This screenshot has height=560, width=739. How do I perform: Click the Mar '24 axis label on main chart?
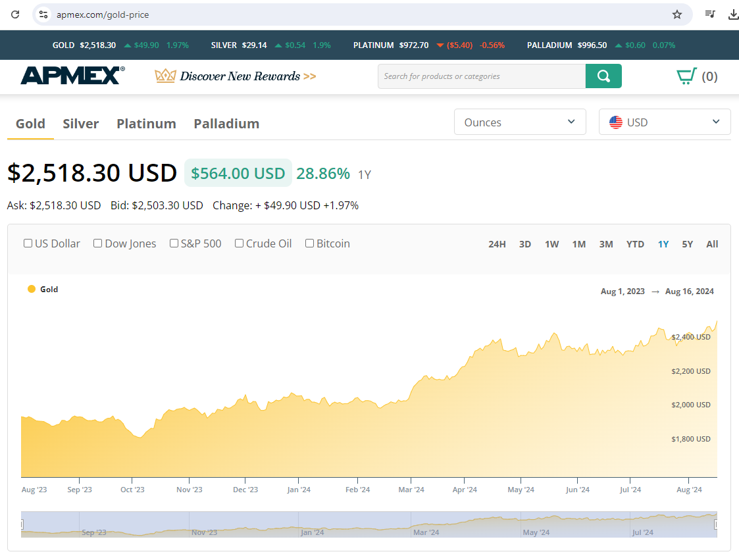pyautogui.click(x=411, y=490)
